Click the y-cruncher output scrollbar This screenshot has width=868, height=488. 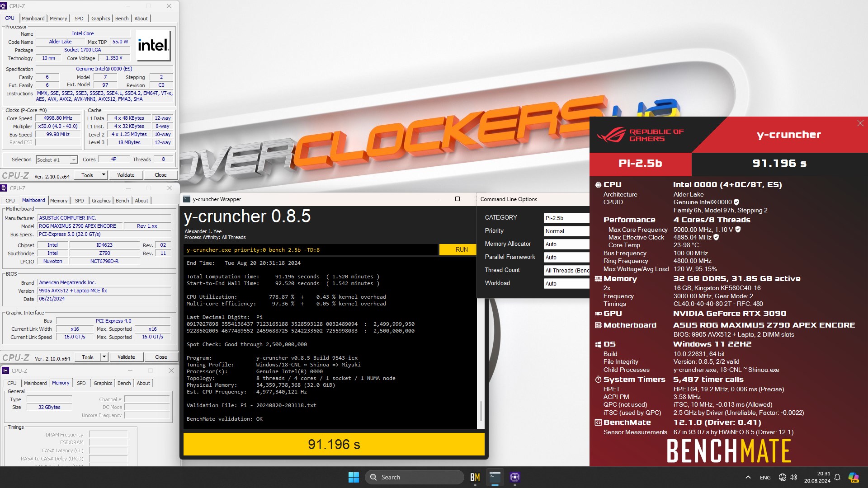[x=481, y=411]
